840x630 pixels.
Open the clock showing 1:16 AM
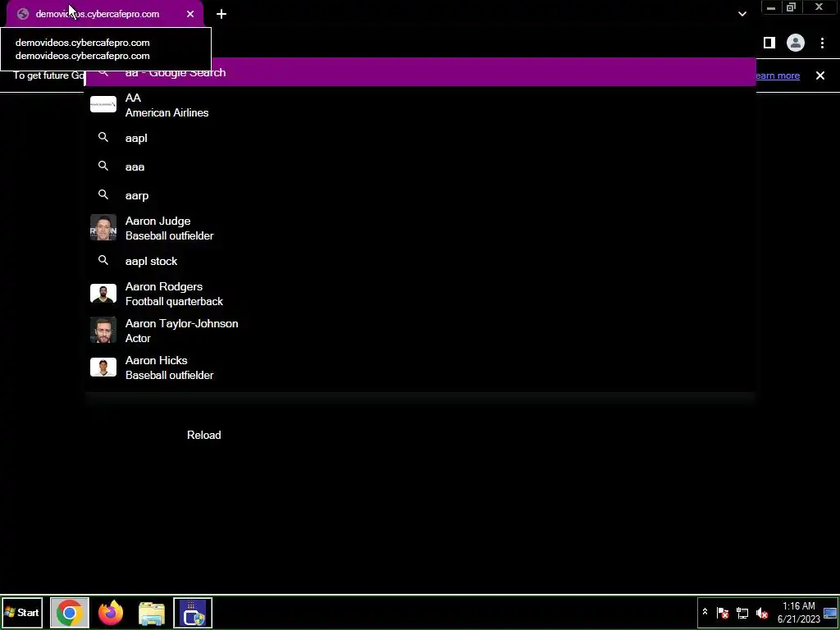[x=799, y=613]
